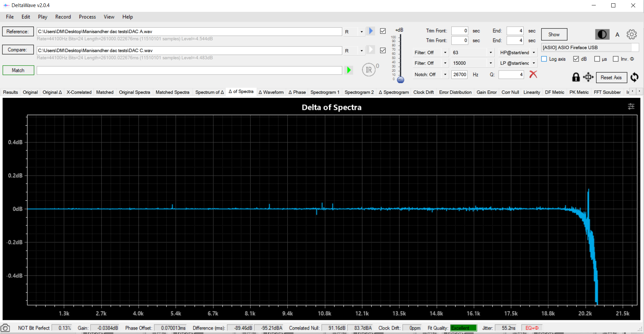Open the Record menu
This screenshot has height=334, width=644.
(63, 17)
